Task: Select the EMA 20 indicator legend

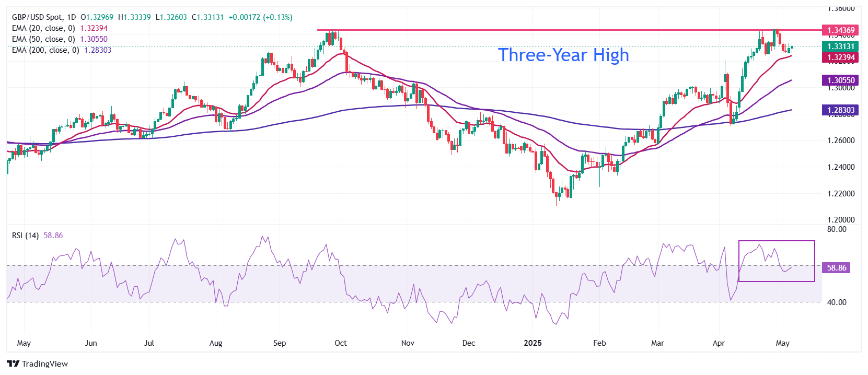Action: pyautogui.click(x=43, y=28)
